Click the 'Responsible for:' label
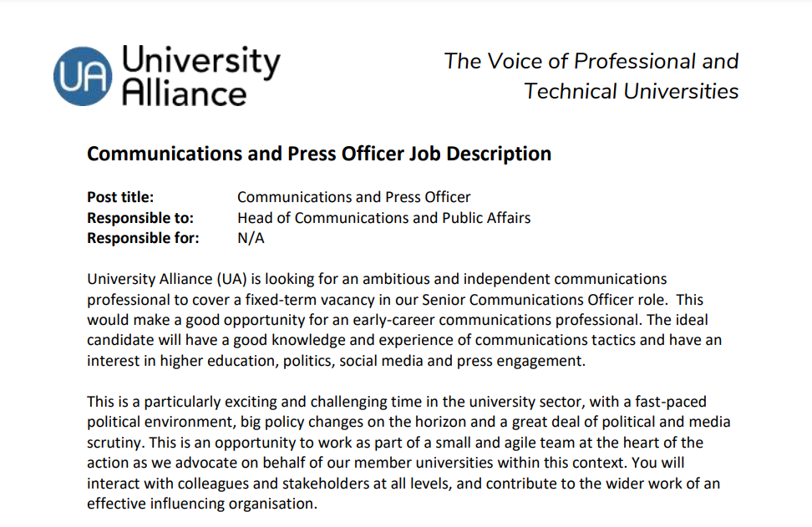The width and height of the screenshot is (812, 527). click(143, 238)
